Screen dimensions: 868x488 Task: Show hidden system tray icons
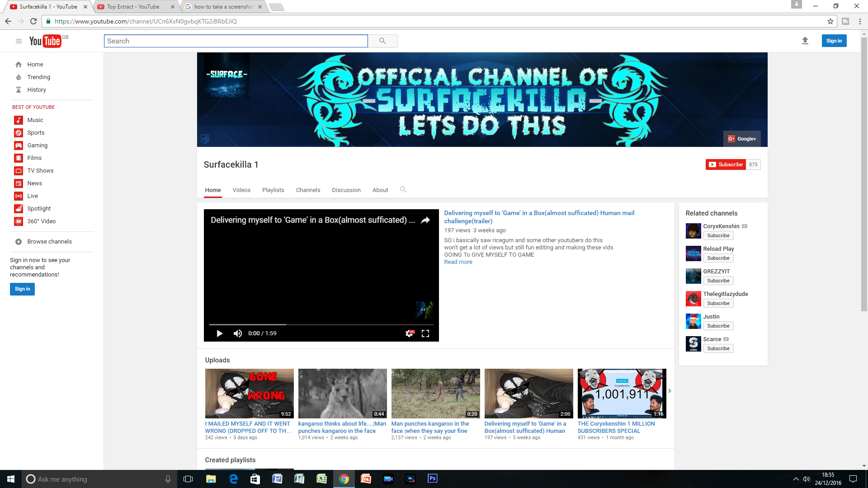point(796,479)
